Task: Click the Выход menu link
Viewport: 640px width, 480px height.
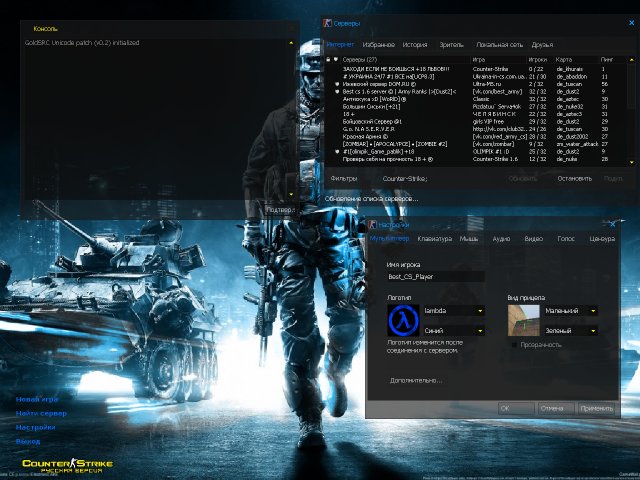Action: [x=28, y=441]
